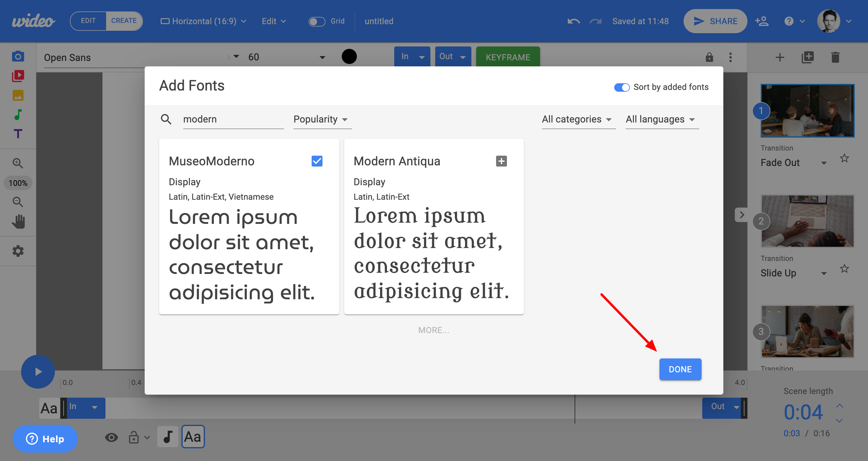
Task: Open the video library icon in sidebar
Action: pos(18,76)
